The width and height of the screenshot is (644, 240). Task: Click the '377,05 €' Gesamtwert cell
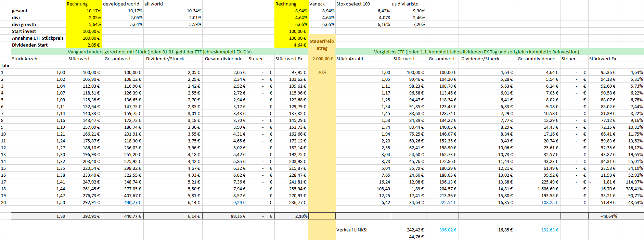(123, 189)
